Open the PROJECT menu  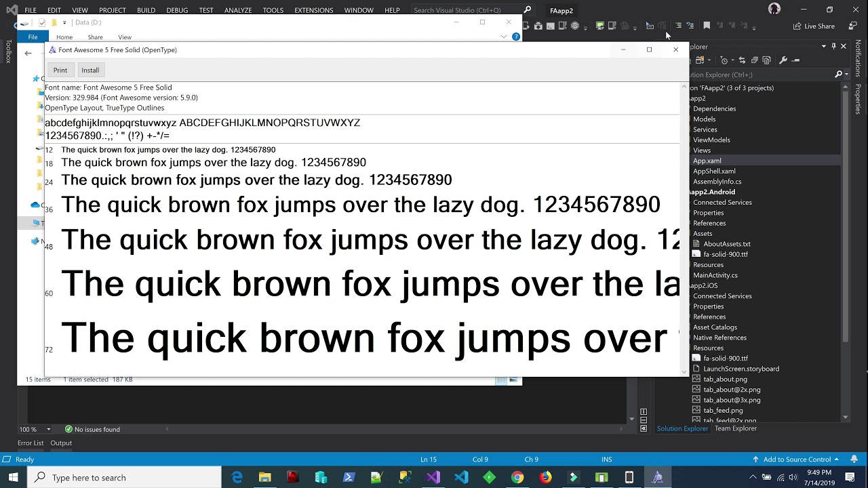112,10
